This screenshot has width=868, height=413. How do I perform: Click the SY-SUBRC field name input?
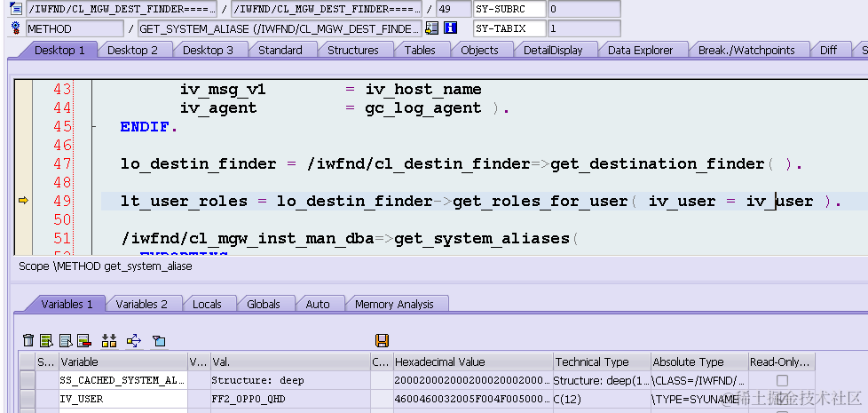[x=509, y=9]
